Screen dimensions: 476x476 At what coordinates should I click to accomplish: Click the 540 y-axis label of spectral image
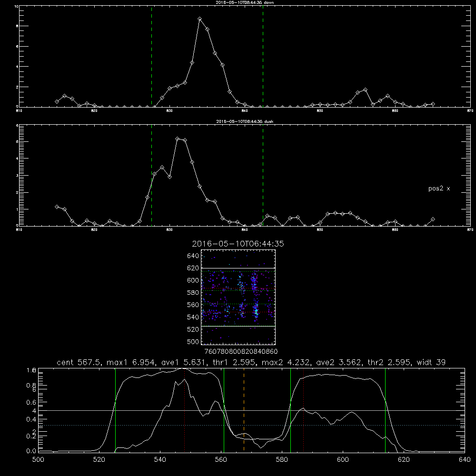click(193, 317)
